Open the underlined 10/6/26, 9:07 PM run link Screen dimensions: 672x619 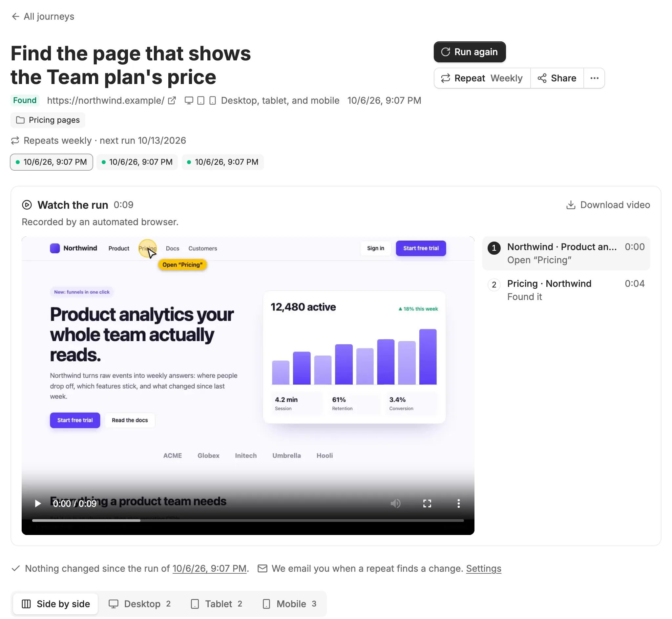tap(209, 568)
